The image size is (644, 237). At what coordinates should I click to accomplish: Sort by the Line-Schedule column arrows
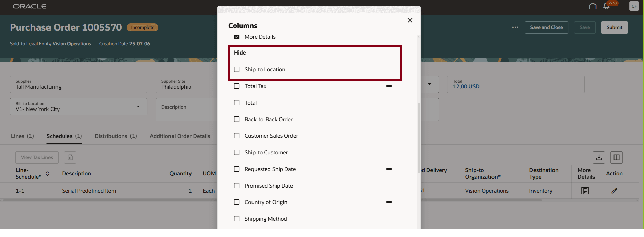tap(48, 174)
